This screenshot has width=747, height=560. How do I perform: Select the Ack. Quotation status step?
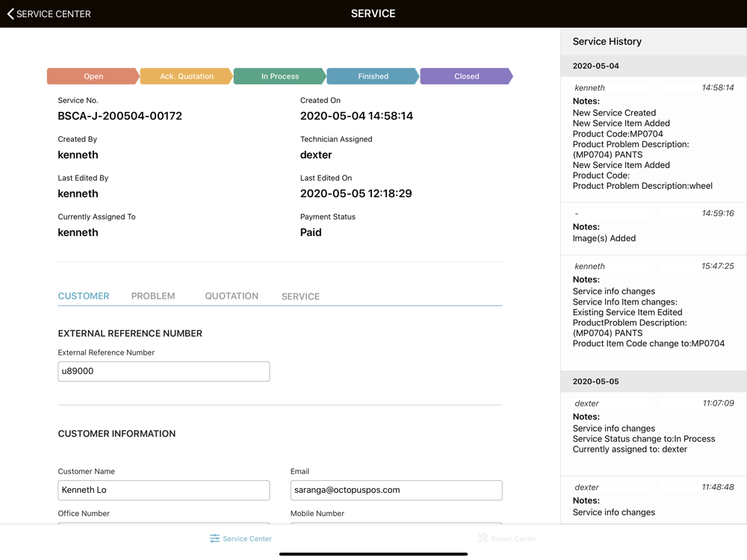[x=186, y=76]
